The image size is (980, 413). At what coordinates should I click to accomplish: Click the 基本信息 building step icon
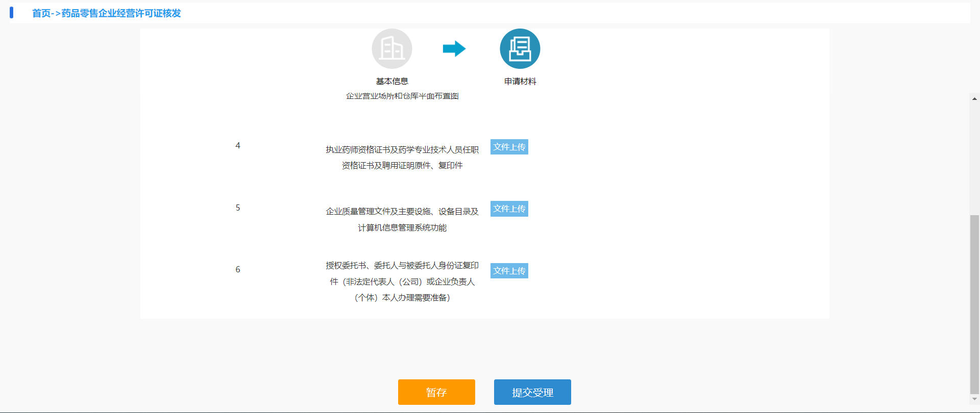[391, 49]
